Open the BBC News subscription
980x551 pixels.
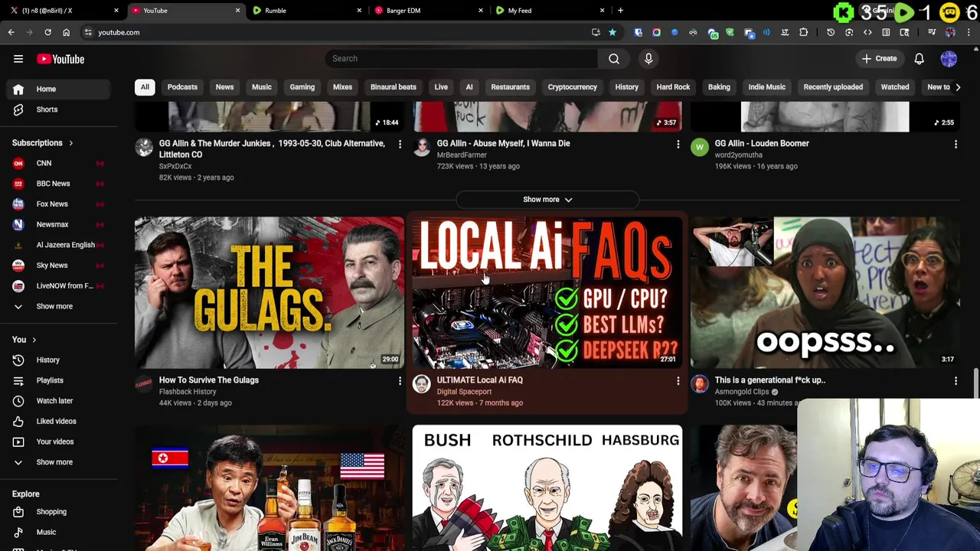point(58,184)
